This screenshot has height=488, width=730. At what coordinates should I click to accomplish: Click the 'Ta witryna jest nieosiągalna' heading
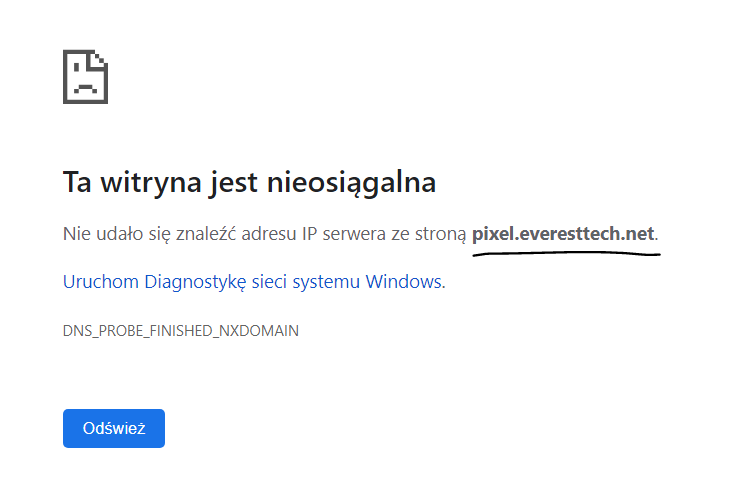[x=250, y=182]
